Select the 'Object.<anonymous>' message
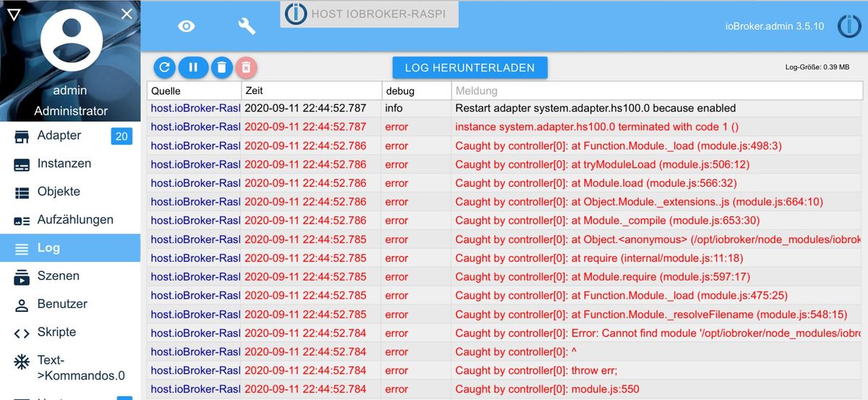 pyautogui.click(x=657, y=239)
